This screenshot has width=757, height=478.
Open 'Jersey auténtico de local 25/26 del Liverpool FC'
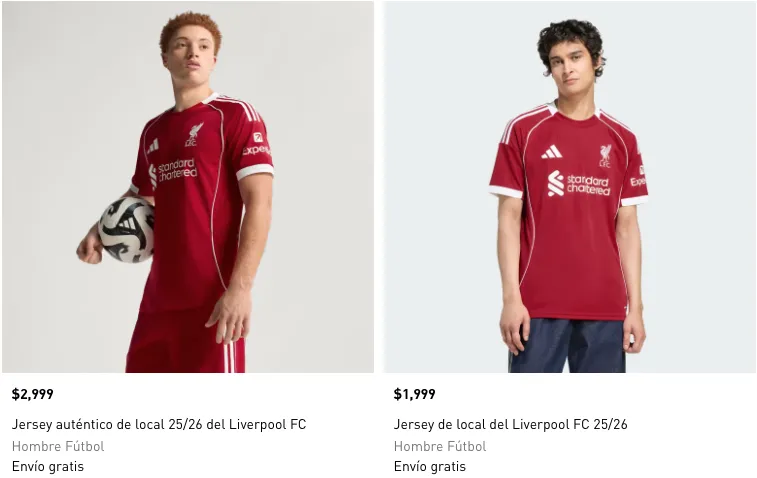159,424
